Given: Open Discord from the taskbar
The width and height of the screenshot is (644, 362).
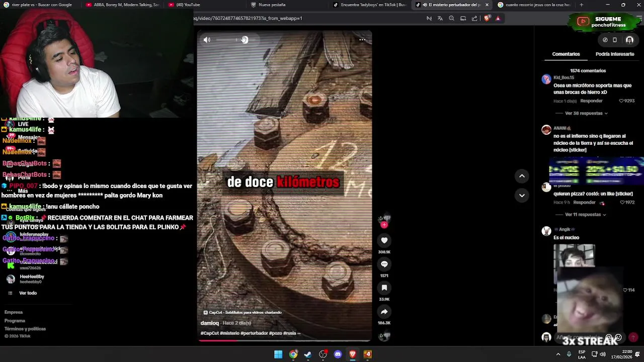Looking at the screenshot, I should pyautogui.click(x=338, y=354).
